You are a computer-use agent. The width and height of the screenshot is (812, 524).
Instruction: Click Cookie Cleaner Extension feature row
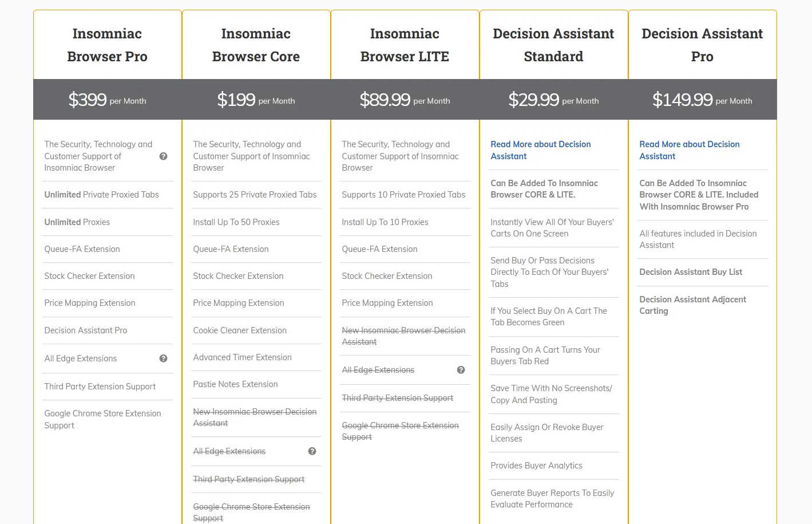pyautogui.click(x=240, y=330)
